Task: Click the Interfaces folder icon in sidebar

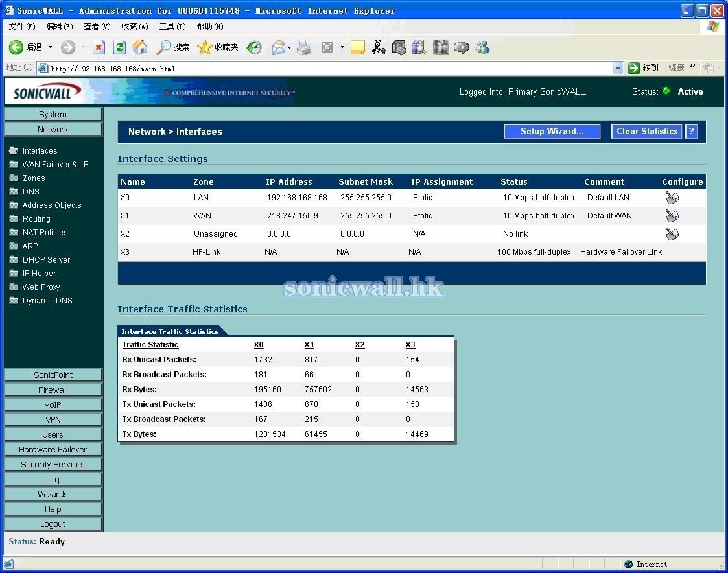Action: 14,150
